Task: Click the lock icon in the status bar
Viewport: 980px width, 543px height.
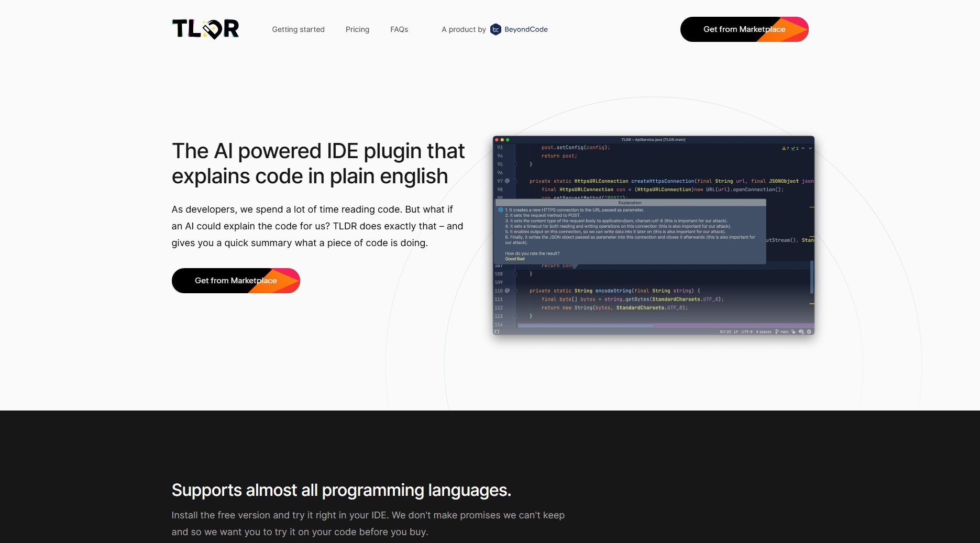Action: point(794,331)
